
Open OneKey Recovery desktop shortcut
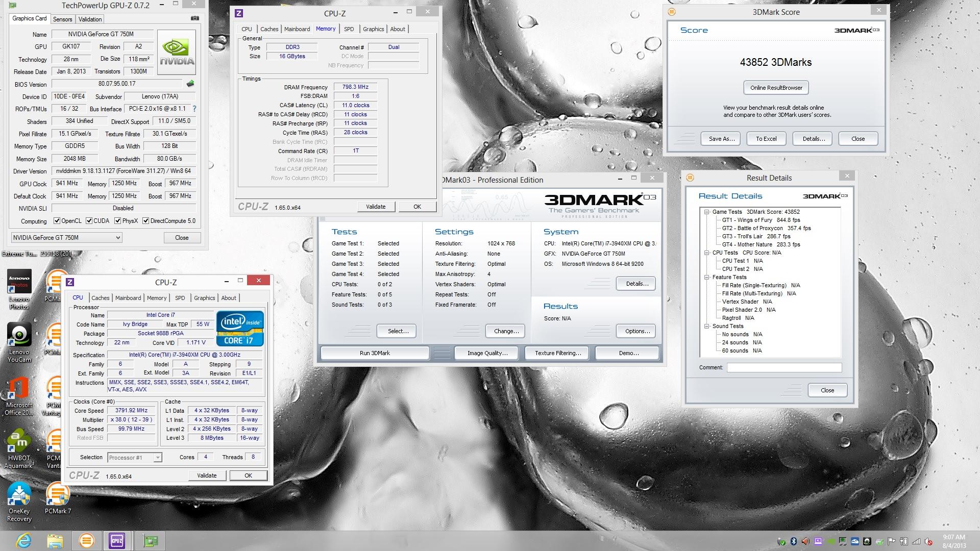[x=19, y=502]
